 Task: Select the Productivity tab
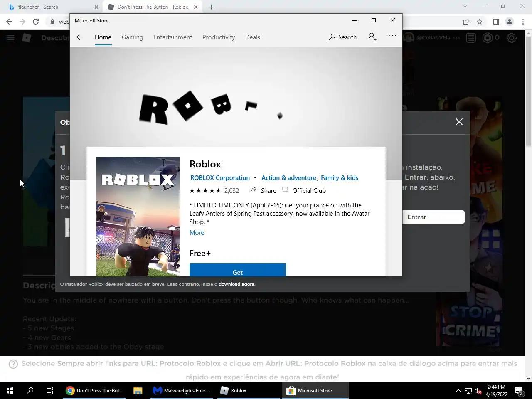pyautogui.click(x=219, y=37)
